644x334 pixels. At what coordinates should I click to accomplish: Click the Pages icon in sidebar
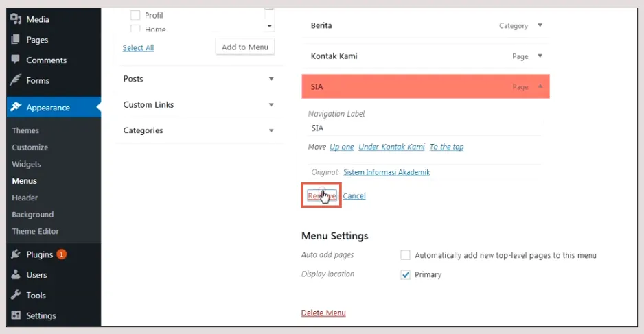coord(16,40)
